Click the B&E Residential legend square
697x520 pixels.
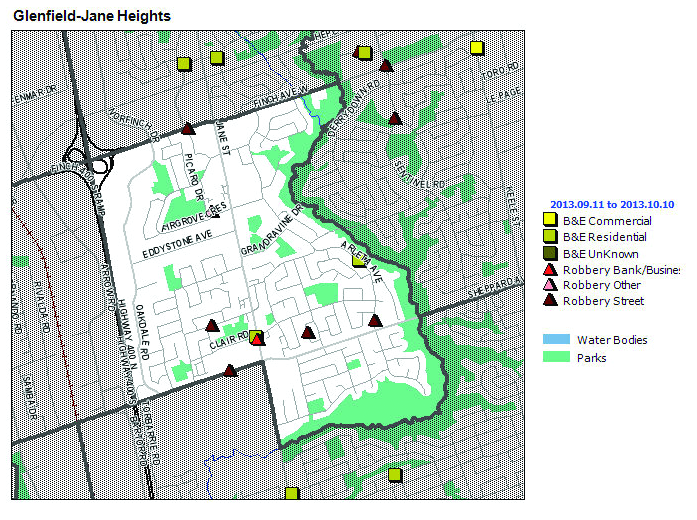pyautogui.click(x=550, y=236)
